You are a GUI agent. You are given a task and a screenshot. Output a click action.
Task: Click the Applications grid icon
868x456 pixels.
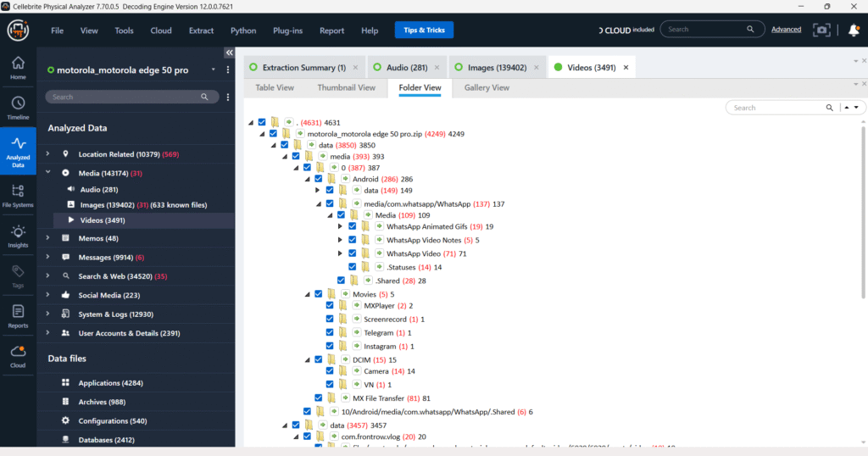click(65, 382)
